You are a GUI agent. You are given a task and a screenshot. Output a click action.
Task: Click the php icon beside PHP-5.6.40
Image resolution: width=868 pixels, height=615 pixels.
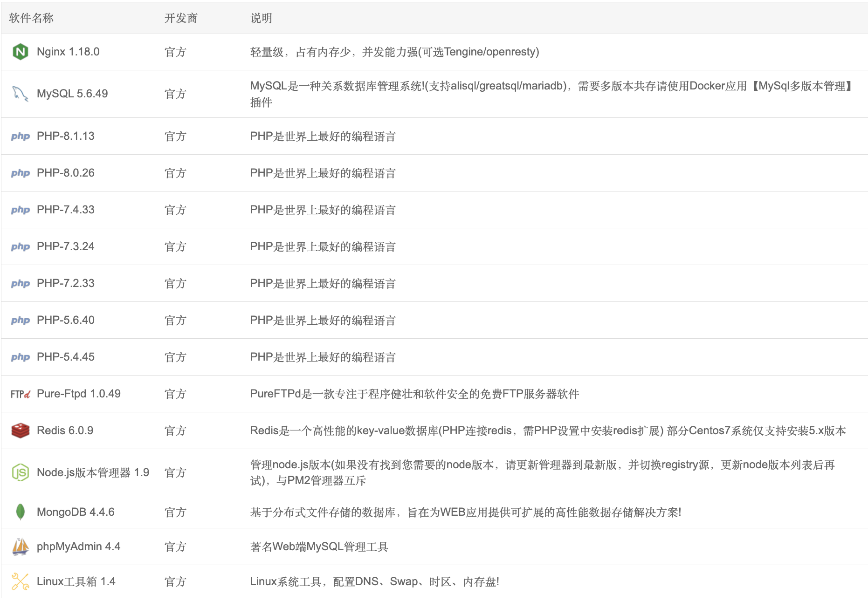[x=20, y=320]
